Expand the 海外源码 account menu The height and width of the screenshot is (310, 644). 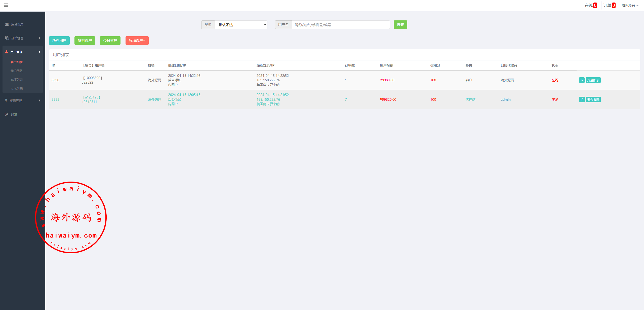[x=630, y=6]
